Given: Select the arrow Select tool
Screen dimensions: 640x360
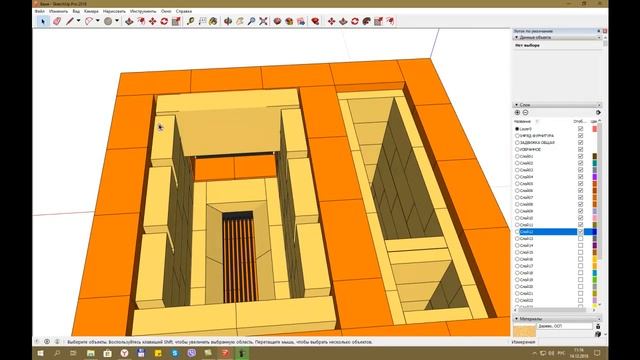Looking at the screenshot, I should coord(43,21).
